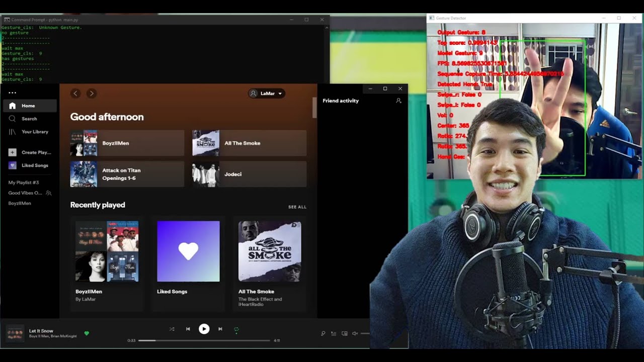Minimize the Command Prompt window
Viewport: 644px width, 362px height.
(x=291, y=20)
